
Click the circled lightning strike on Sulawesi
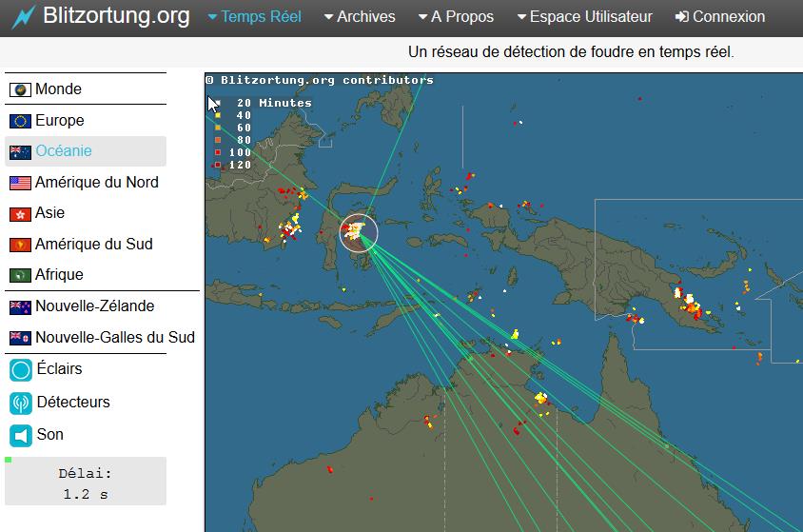pyautogui.click(x=359, y=233)
